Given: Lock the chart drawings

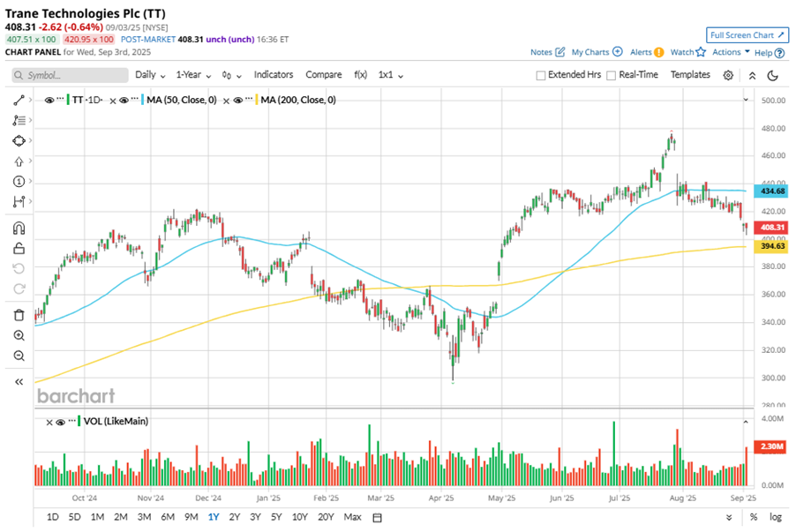Looking at the screenshot, I should (x=19, y=248).
